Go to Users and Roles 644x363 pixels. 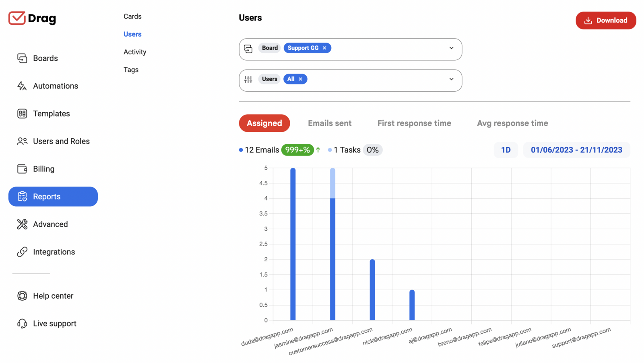pos(61,141)
